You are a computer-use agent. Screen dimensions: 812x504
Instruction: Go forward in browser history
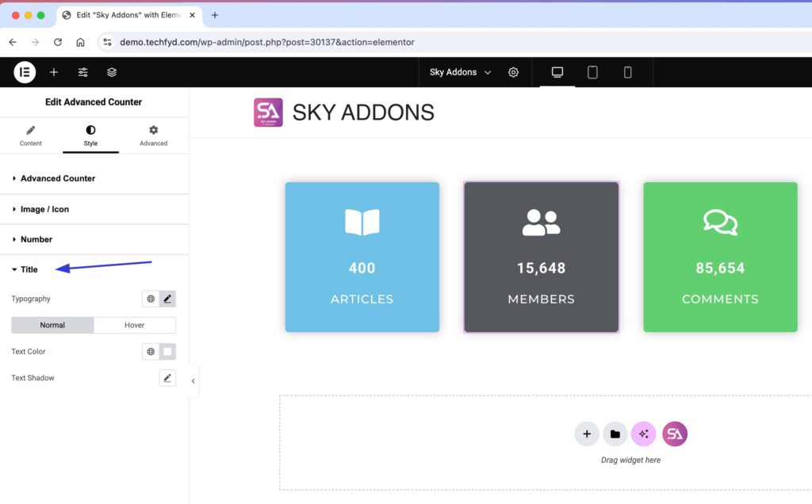tap(35, 43)
